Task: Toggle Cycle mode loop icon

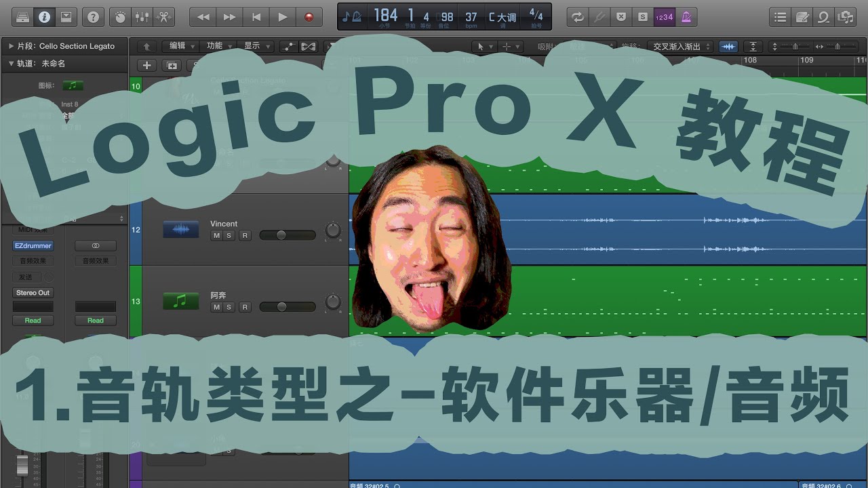Action: pyautogui.click(x=577, y=17)
